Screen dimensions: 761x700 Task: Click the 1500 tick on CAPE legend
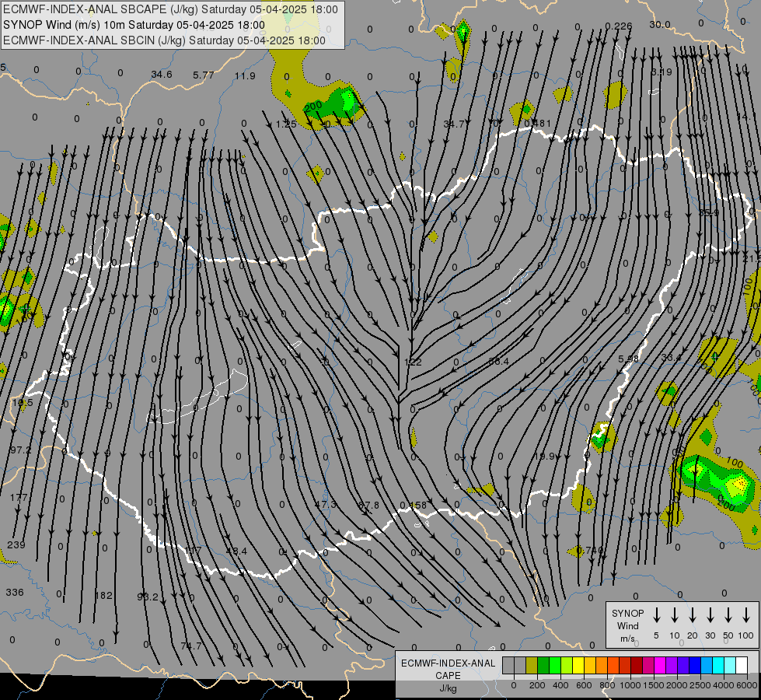[x=654, y=685]
